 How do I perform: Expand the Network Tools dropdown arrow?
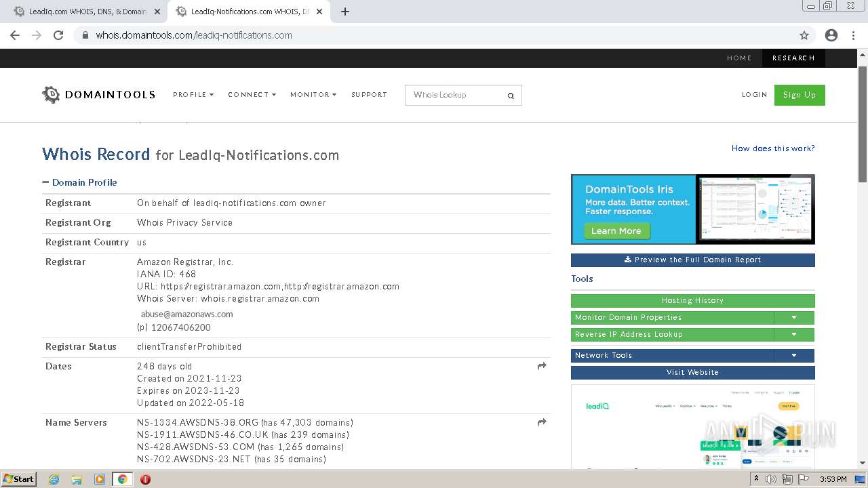click(794, 356)
